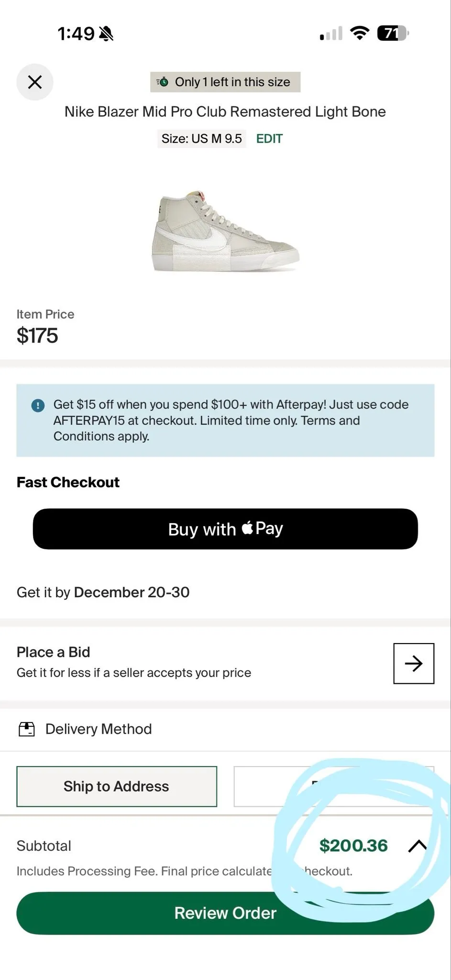Tap the Afterpay $15 off promo banner
Viewport: 451px width, 980px height.
point(225,420)
